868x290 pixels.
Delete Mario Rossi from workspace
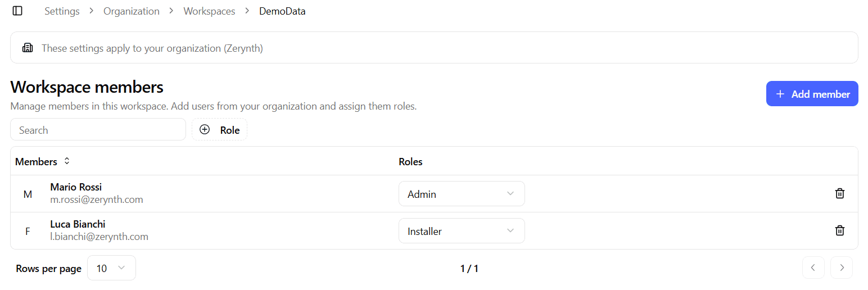coord(839,194)
